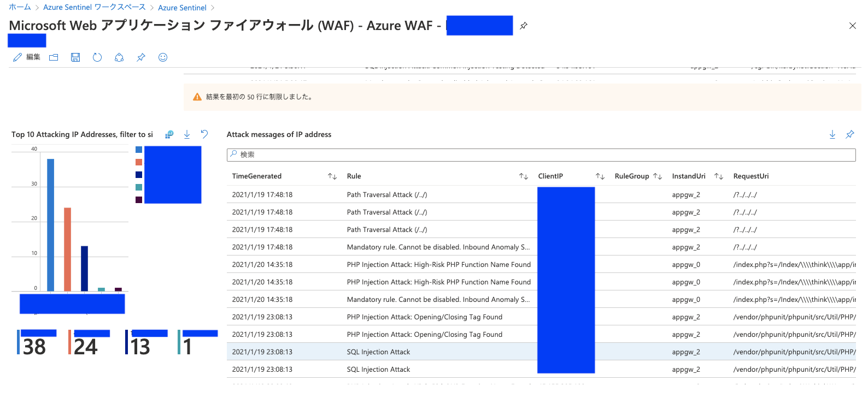The width and height of the screenshot is (868, 404).
Task: Refresh the workbook with the circular arrow
Action: click(x=97, y=57)
